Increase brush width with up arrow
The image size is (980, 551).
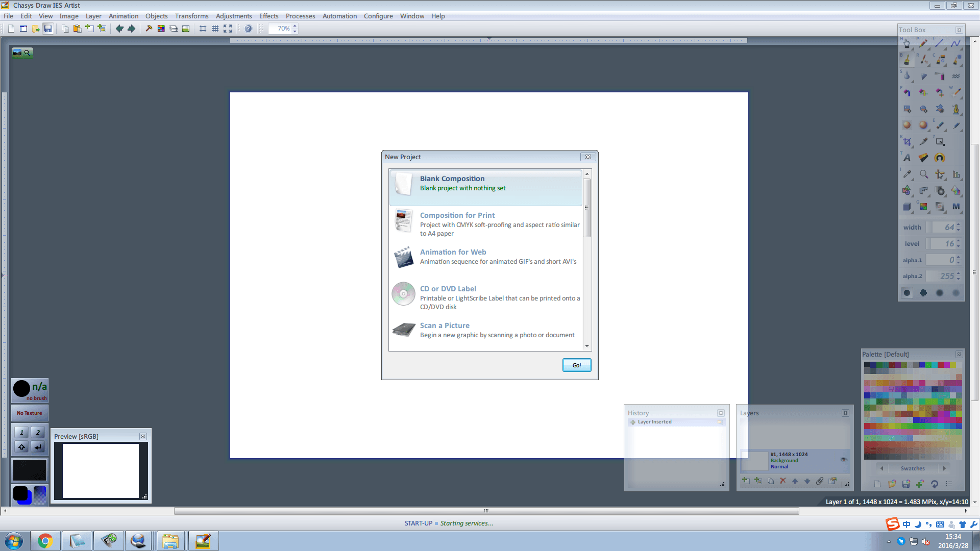click(959, 224)
